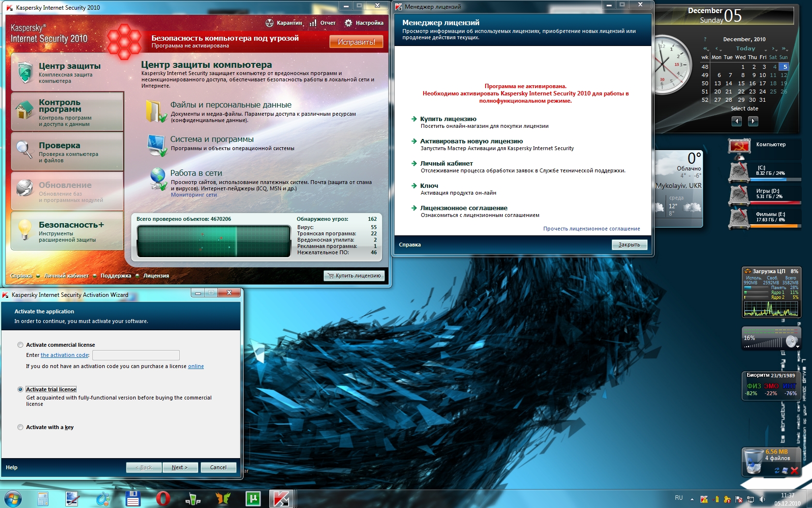This screenshot has height=508, width=812.
Task: Click the scan activity graph
Action: (x=214, y=242)
